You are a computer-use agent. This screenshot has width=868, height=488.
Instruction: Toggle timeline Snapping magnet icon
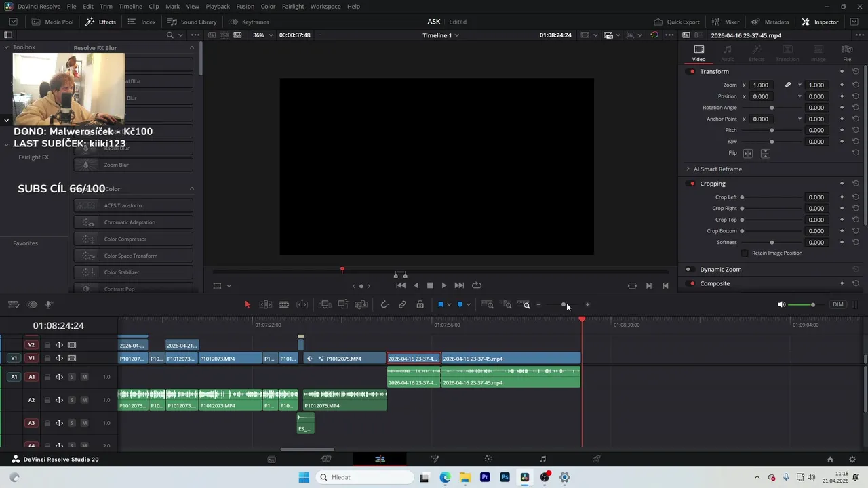384,305
